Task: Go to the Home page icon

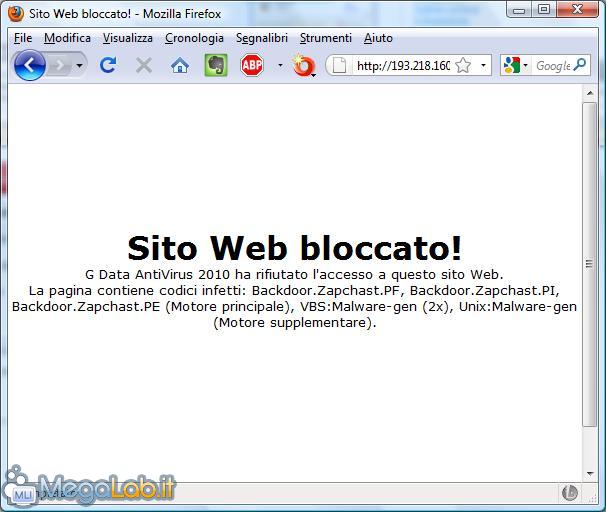Action: (180, 65)
